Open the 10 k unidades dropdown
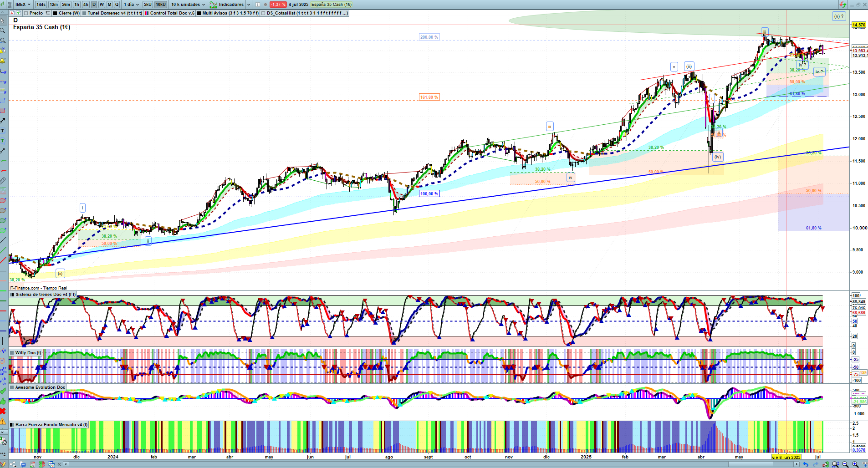Screen dimensions: 868x468 [x=188, y=5]
